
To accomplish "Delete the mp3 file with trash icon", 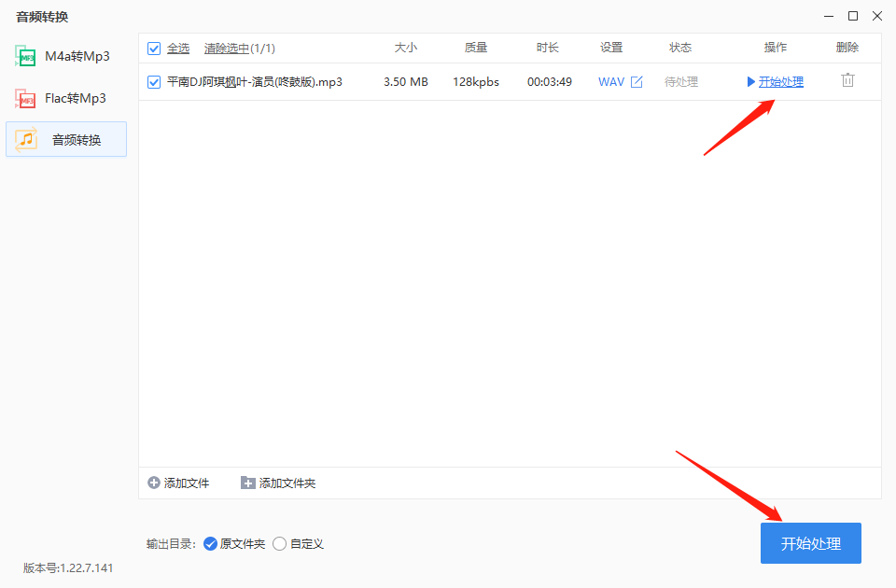I will [x=847, y=80].
